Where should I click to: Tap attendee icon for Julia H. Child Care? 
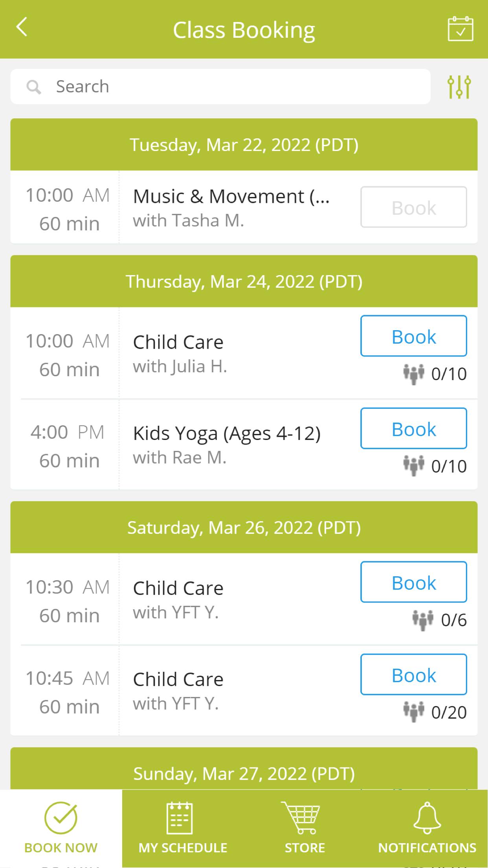(414, 374)
